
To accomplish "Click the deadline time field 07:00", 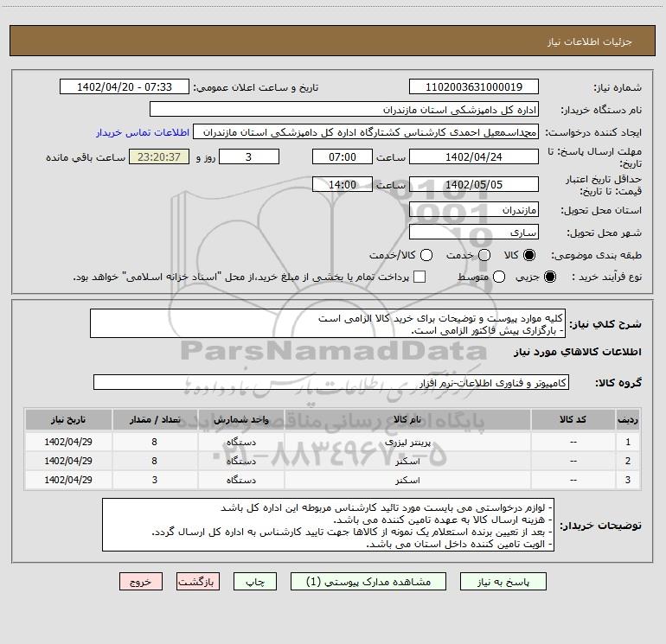I will click(x=343, y=156).
